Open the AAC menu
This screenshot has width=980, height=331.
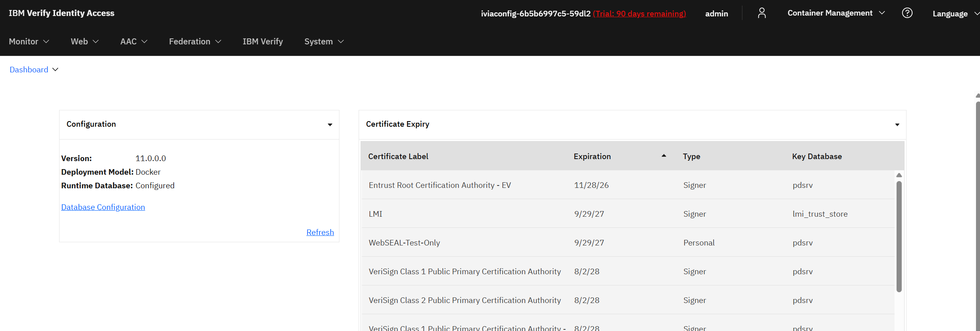(134, 42)
